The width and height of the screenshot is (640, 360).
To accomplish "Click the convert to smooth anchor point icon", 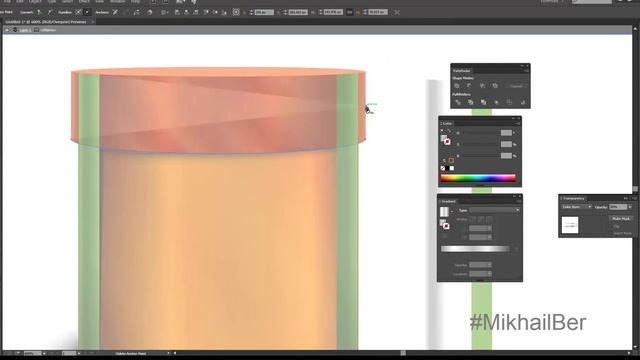I will 50,12.
